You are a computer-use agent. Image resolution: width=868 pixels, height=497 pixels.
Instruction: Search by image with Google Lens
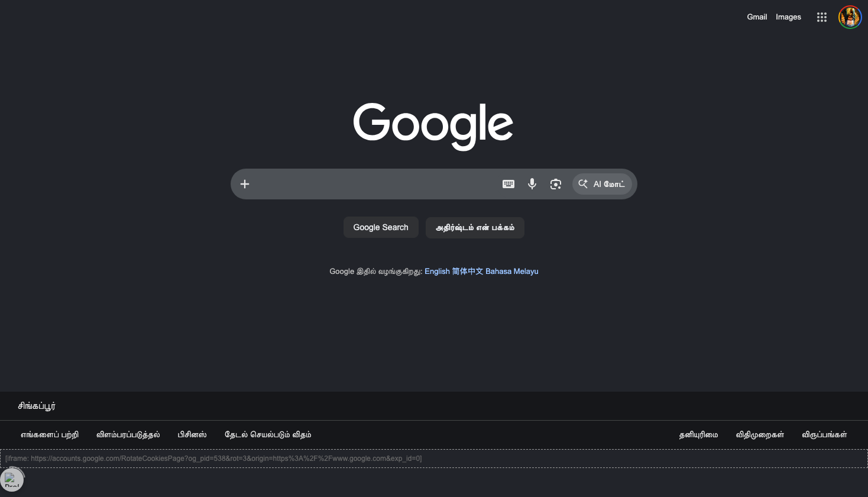(x=556, y=184)
